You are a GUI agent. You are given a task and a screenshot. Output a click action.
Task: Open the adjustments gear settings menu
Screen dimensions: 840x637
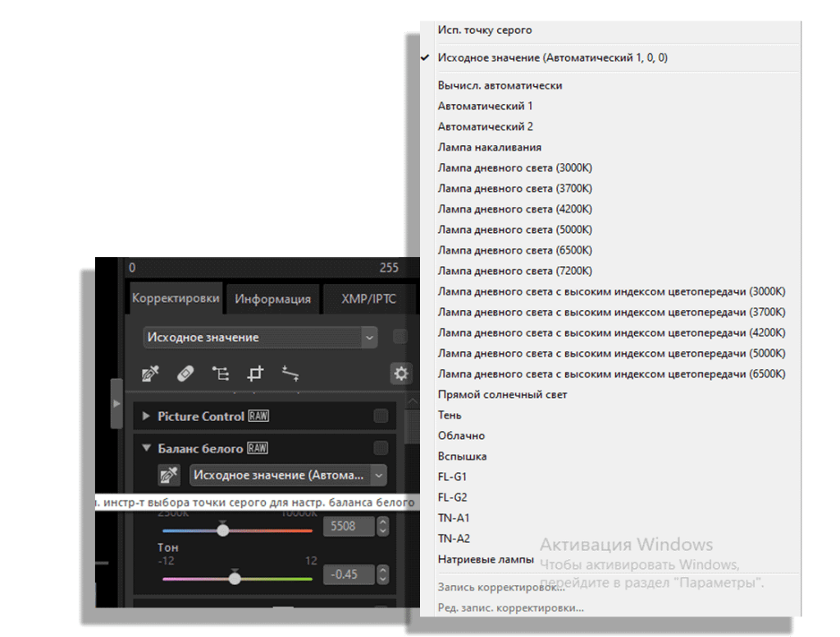click(400, 373)
